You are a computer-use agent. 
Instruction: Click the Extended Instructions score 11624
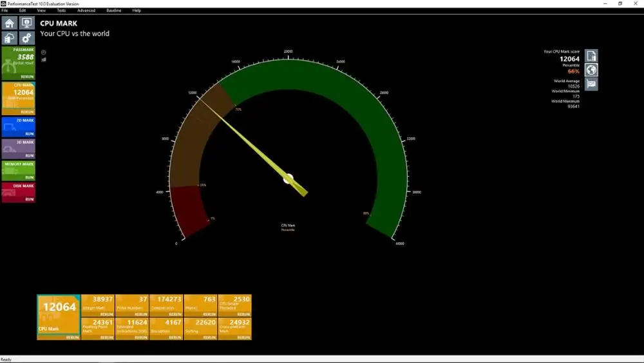137,322
